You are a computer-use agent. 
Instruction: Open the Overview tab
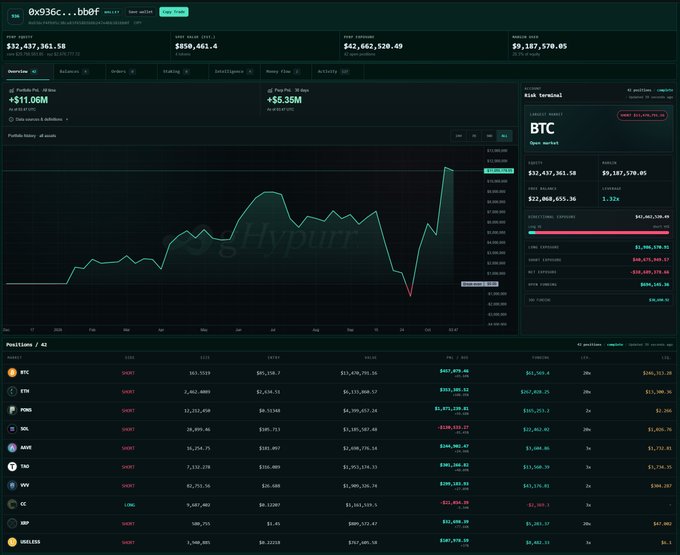tap(26, 72)
